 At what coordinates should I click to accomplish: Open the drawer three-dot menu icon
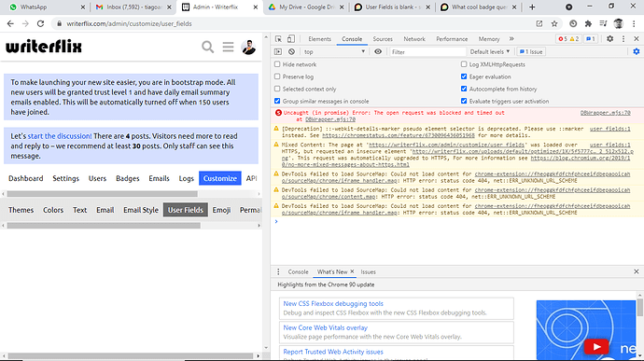[x=278, y=271]
